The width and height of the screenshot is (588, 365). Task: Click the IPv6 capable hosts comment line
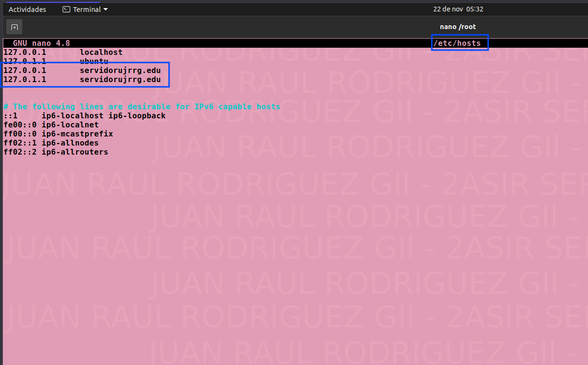[x=142, y=106]
